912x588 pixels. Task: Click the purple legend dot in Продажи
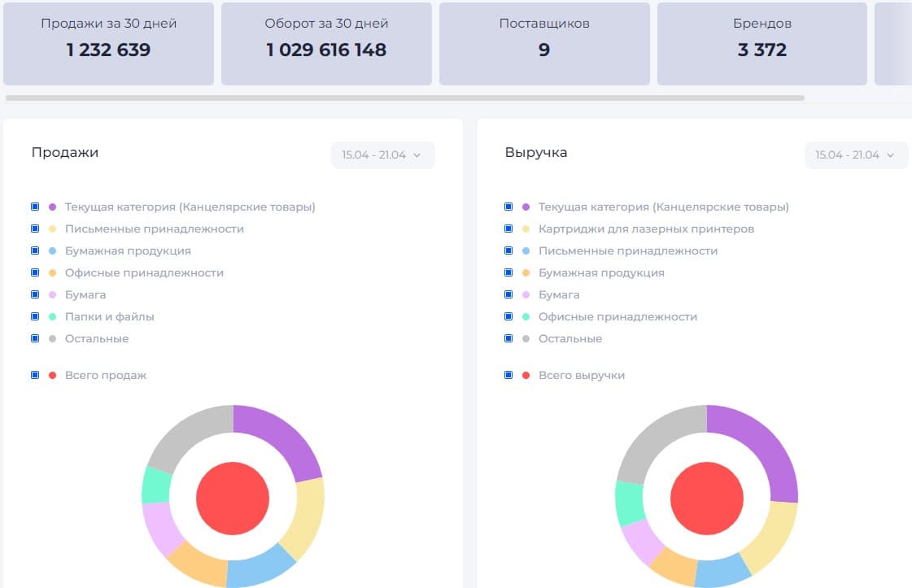[52, 207]
